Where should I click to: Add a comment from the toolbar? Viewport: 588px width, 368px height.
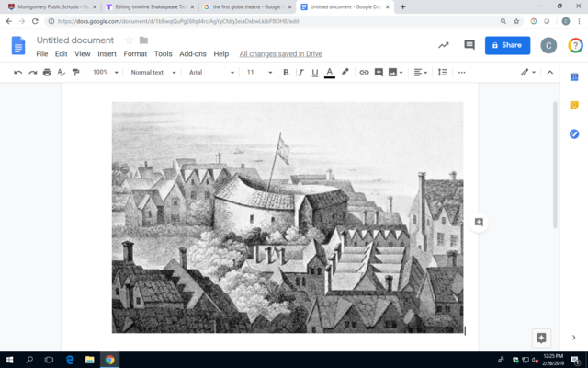pos(379,72)
